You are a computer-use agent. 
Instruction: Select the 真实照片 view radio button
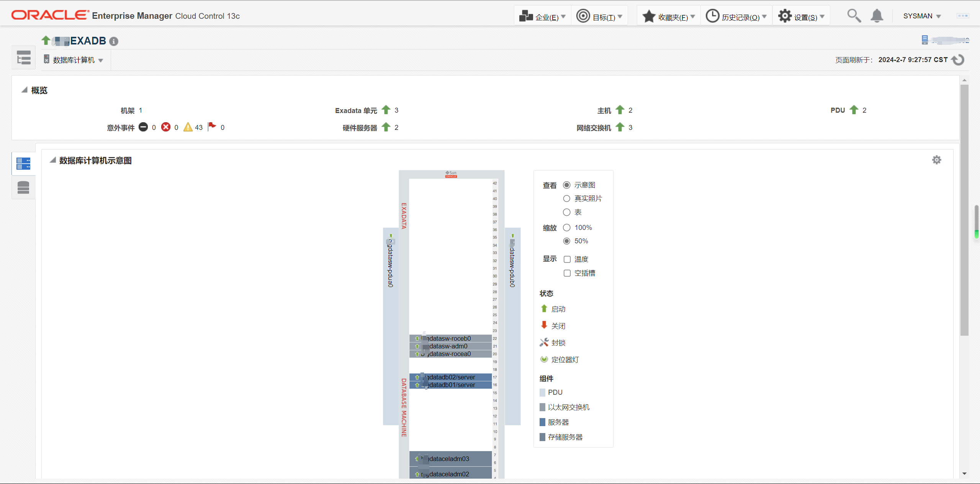point(566,199)
